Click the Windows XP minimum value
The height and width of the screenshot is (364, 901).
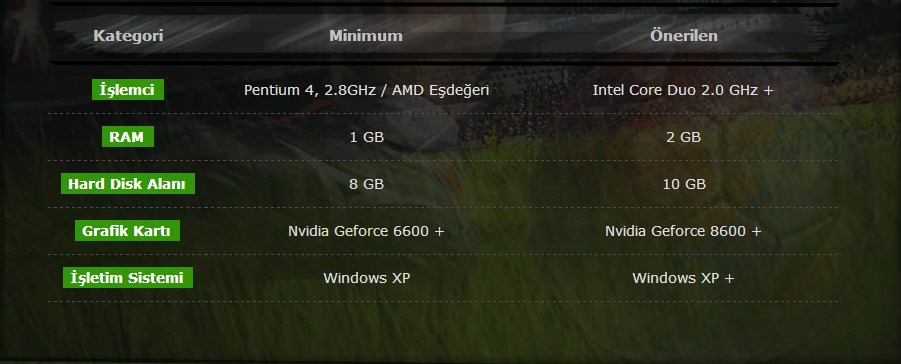tap(367, 278)
